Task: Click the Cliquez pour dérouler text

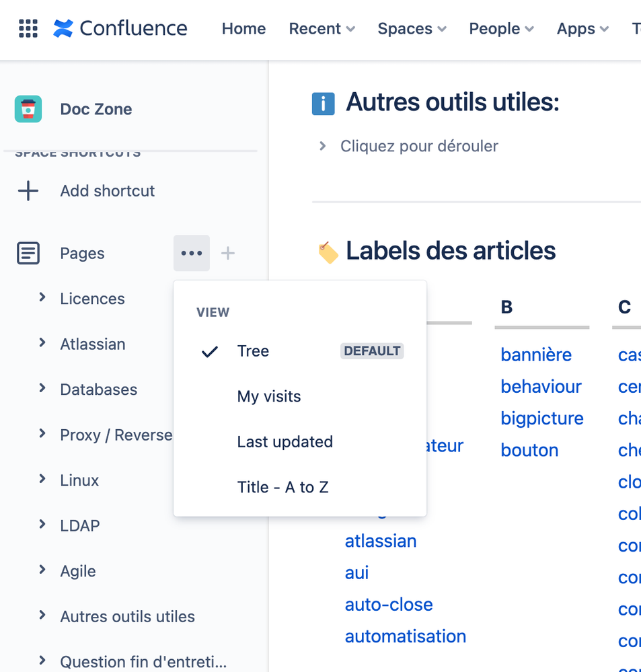Action: (x=419, y=146)
